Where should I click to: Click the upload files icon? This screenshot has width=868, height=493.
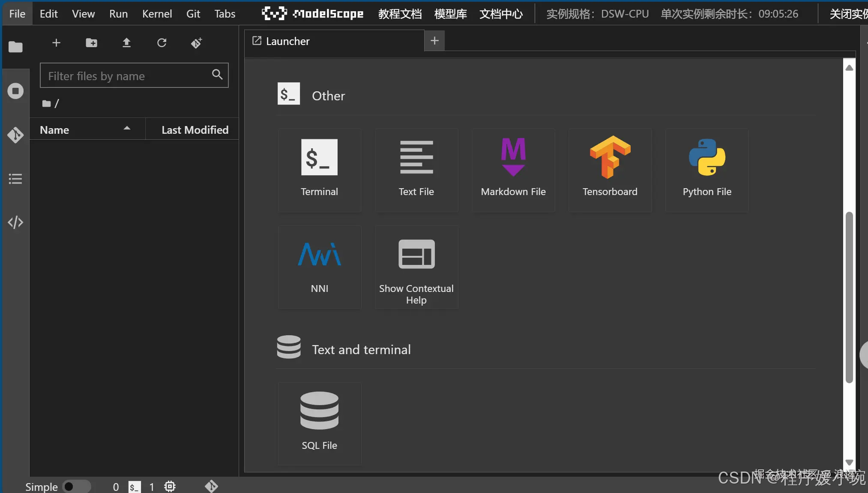tap(126, 43)
